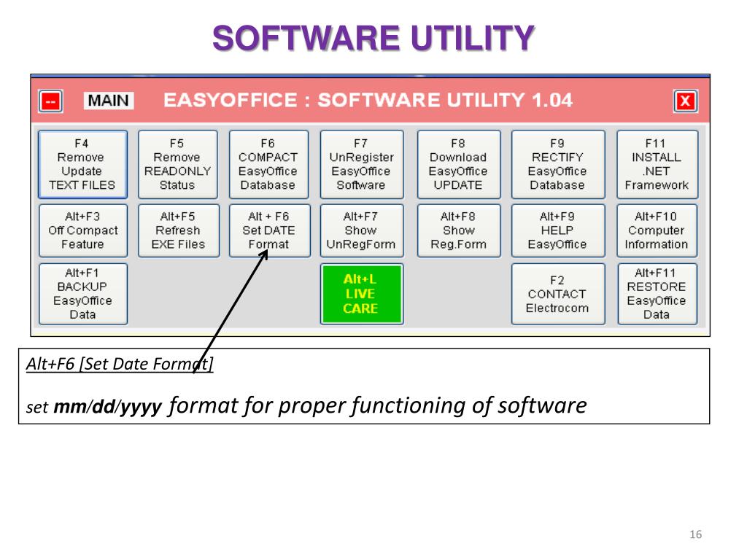The height and width of the screenshot is (560, 747).
Task: Open Alt+F9 HELP EasyOffice
Action: (x=558, y=231)
